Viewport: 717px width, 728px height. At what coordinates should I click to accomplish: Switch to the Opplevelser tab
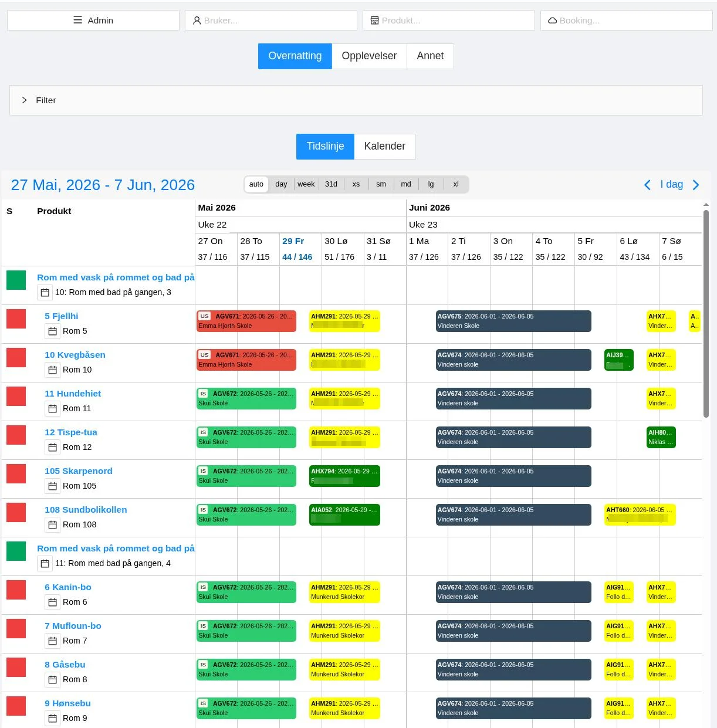click(x=369, y=56)
